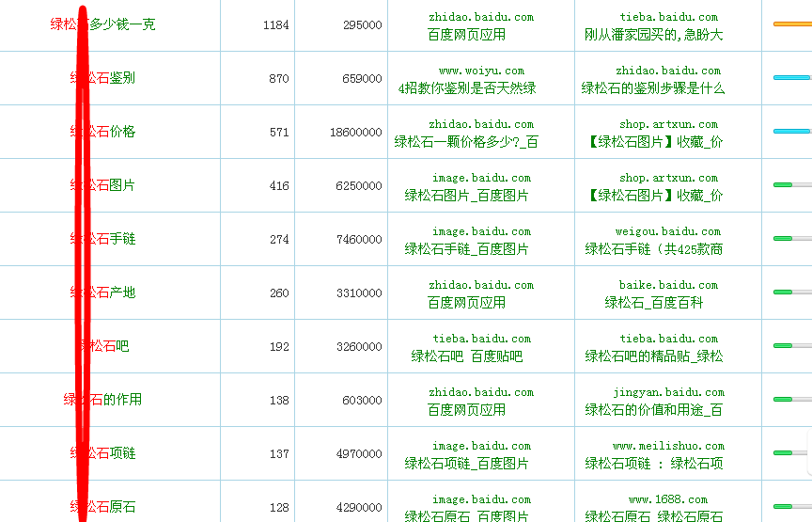Open the 绿松石吧 keyword link
812x522 pixels.
104,346
